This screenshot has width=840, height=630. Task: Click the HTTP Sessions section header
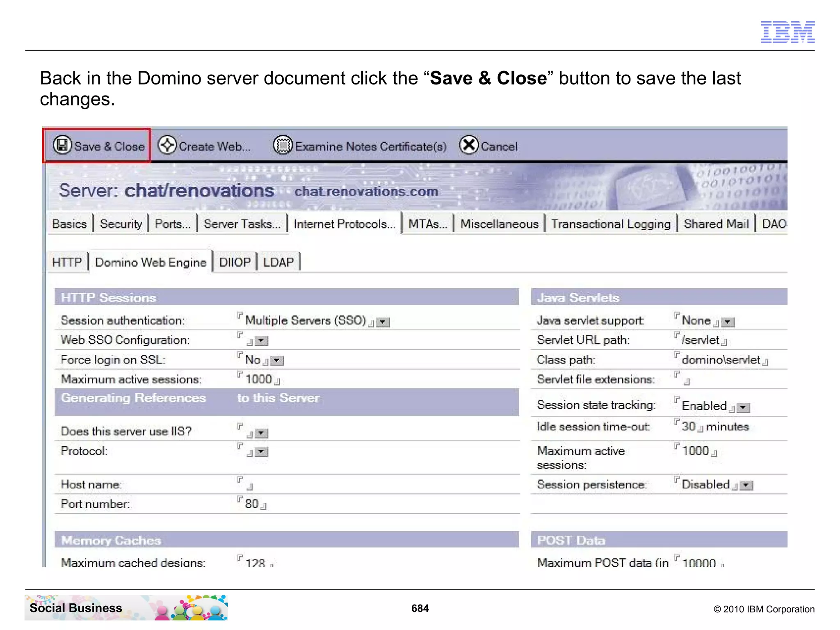287,297
